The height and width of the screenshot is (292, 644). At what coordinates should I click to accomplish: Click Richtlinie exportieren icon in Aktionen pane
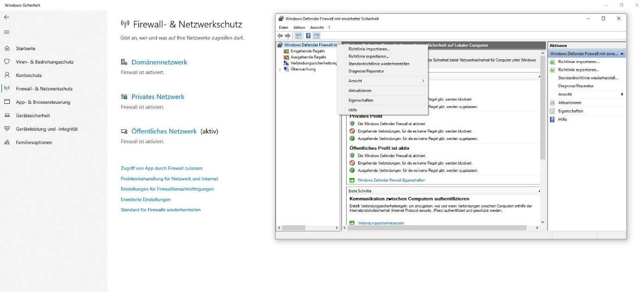[x=552, y=70]
